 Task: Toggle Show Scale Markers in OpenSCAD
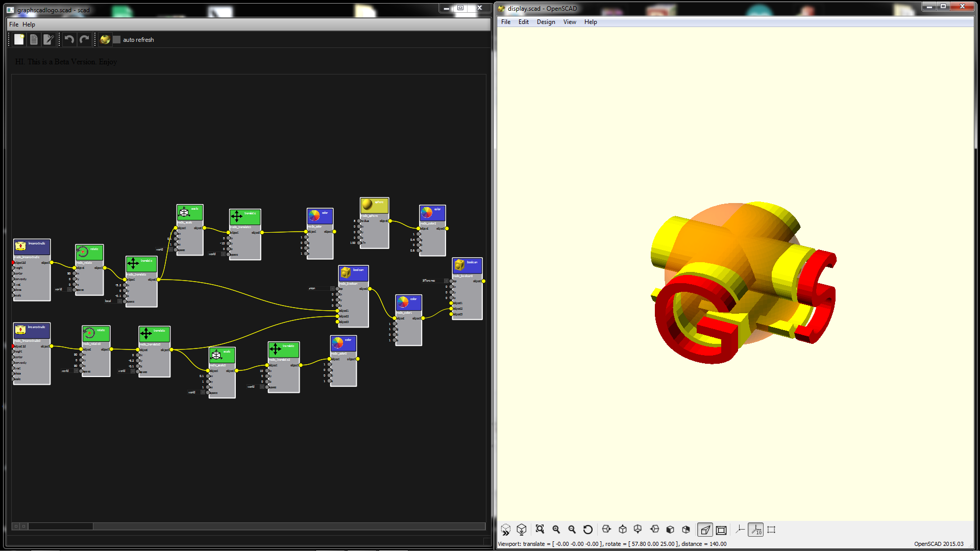tap(756, 530)
